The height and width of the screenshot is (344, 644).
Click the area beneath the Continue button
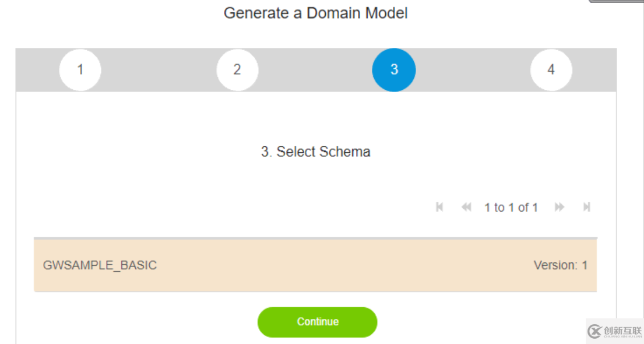tap(318, 341)
